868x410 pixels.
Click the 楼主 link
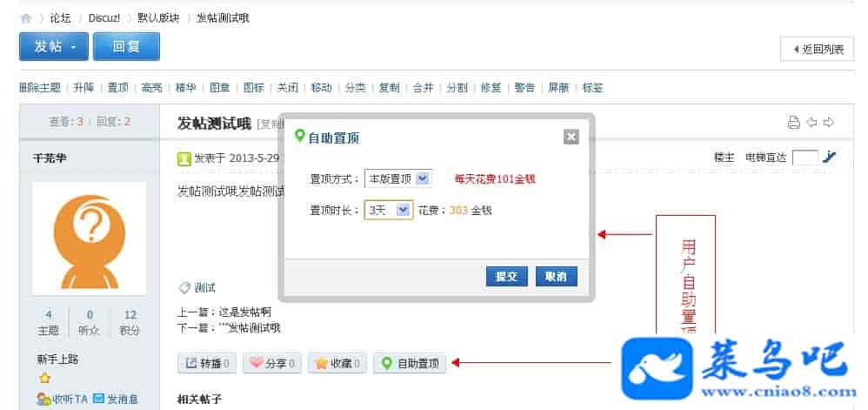pyautogui.click(x=724, y=158)
